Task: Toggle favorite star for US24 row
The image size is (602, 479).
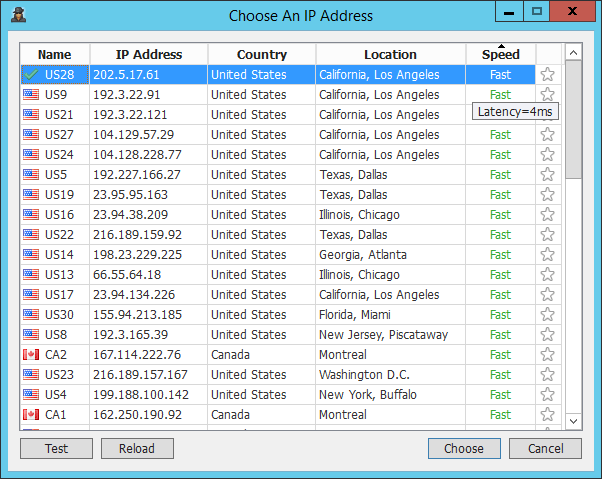Action: pyautogui.click(x=547, y=154)
